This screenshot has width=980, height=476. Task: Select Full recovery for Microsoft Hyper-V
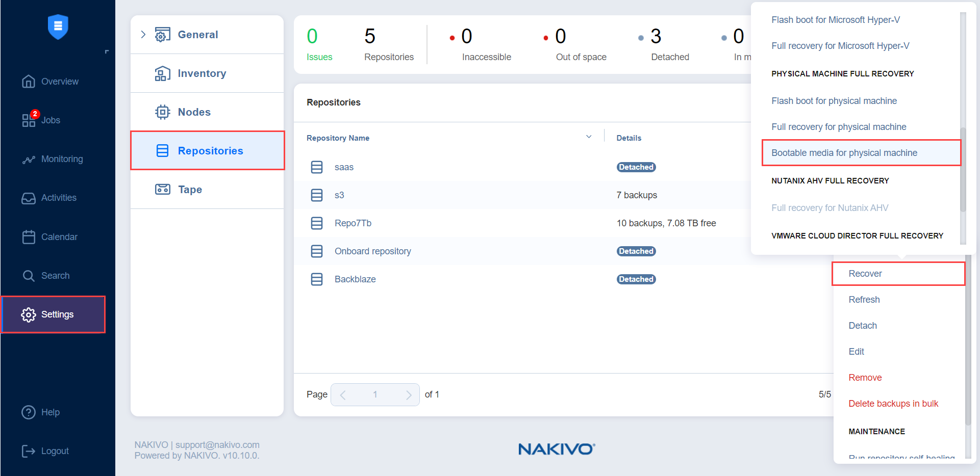[840, 46]
